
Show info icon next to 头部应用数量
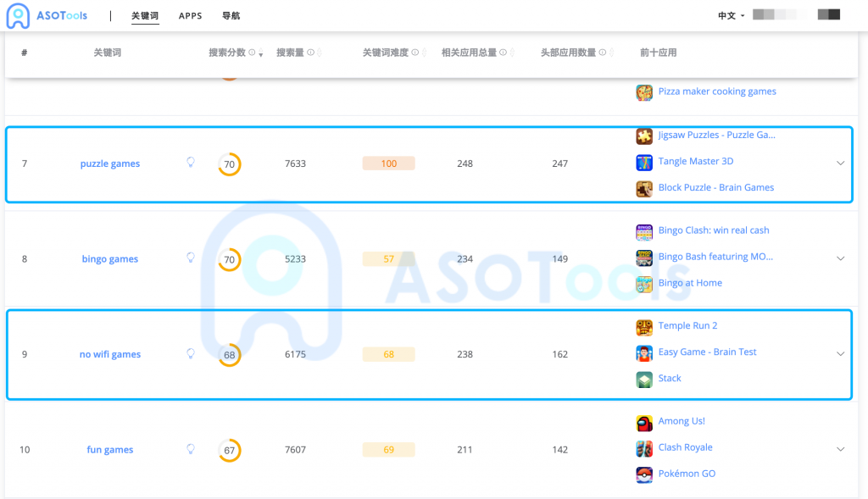603,53
